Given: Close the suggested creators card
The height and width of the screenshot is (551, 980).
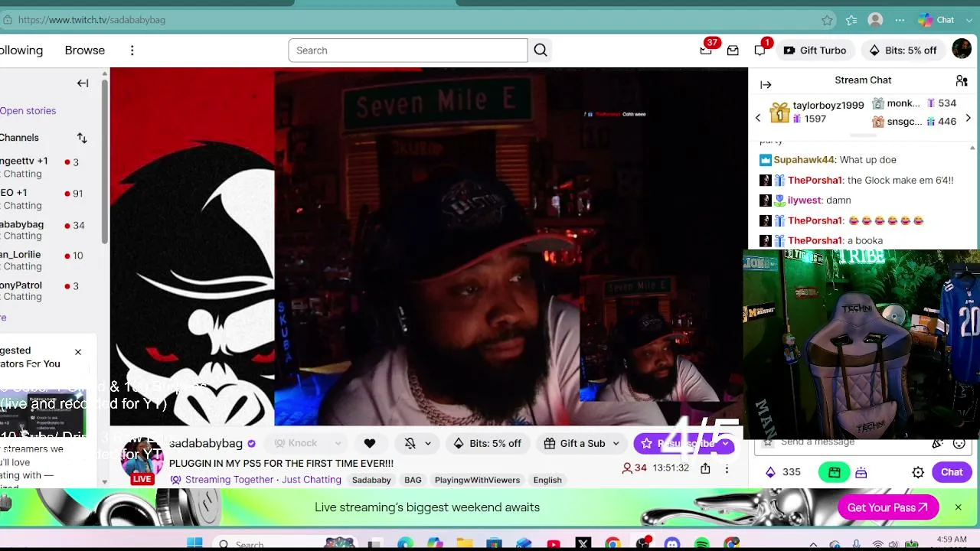Looking at the screenshot, I should (78, 352).
